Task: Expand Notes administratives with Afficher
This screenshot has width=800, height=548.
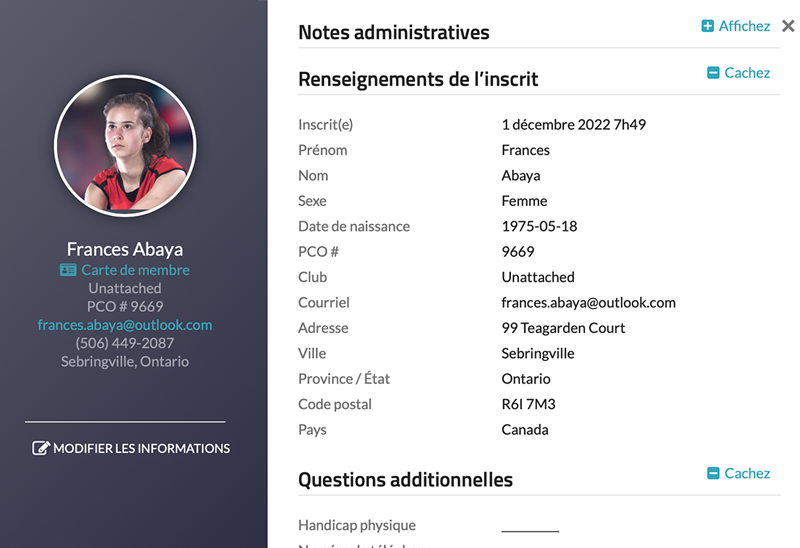Action: [744, 27]
